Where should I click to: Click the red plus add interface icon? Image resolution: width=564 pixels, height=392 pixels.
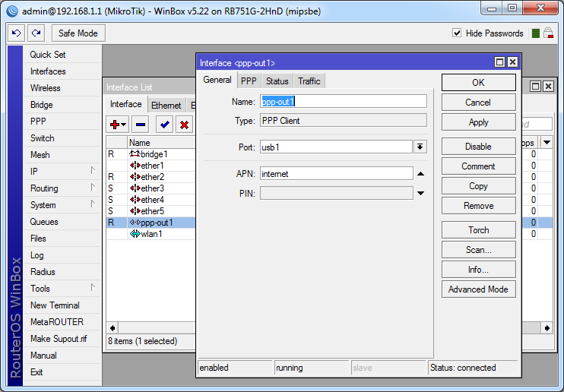pos(118,125)
